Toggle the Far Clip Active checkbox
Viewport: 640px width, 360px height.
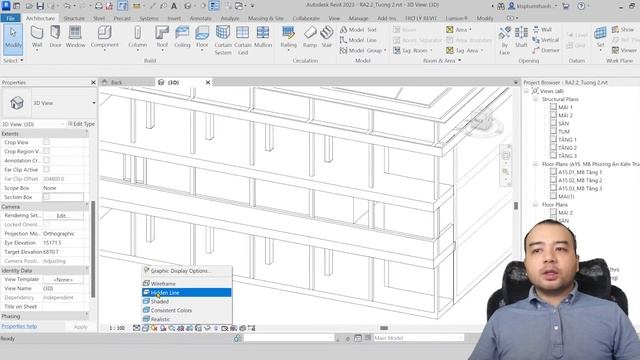point(46,169)
